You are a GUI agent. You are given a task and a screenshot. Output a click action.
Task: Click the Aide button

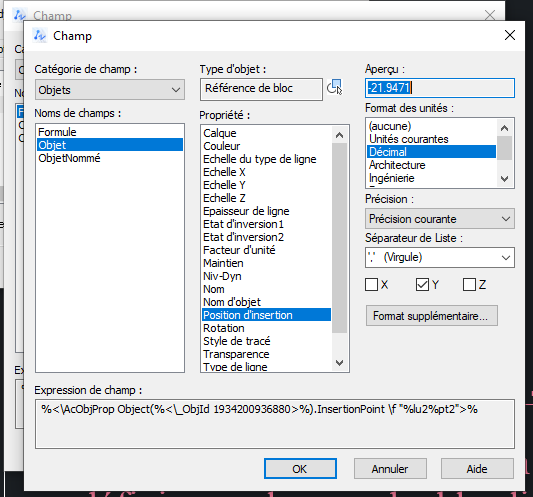click(477, 469)
